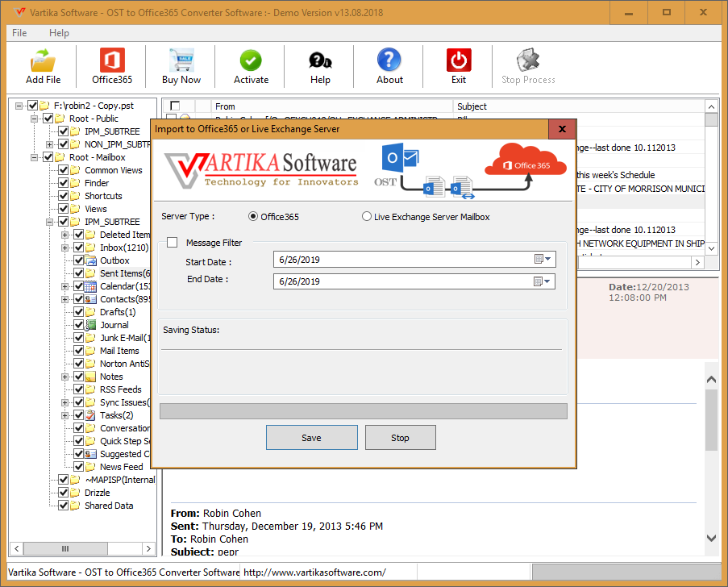728x587 pixels.
Task: Uncheck the F:\robin2 - Copy.pst root checkbox
Action: (32, 106)
